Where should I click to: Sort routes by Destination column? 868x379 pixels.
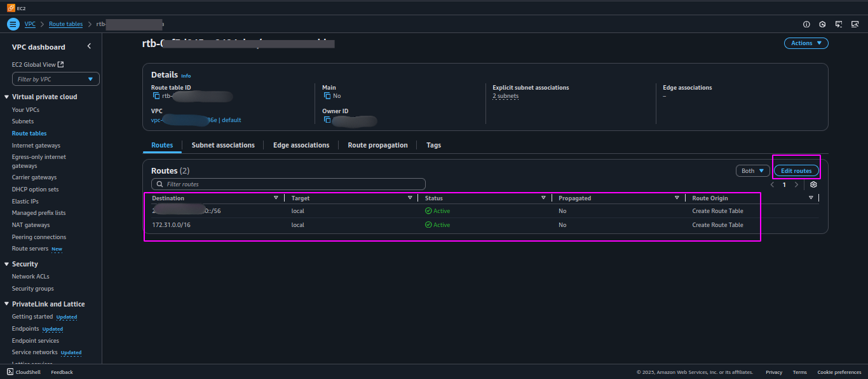click(x=168, y=198)
